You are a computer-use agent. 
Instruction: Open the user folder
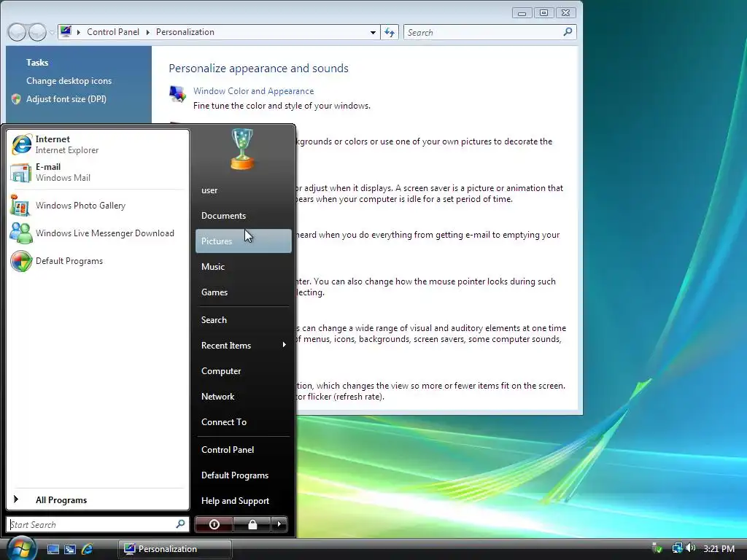tap(243, 190)
